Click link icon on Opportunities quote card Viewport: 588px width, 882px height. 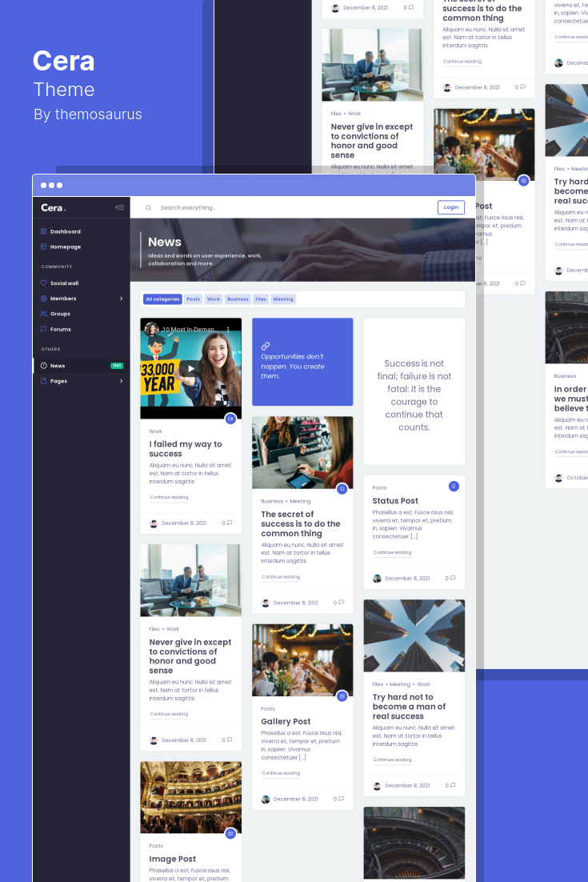coord(266,346)
